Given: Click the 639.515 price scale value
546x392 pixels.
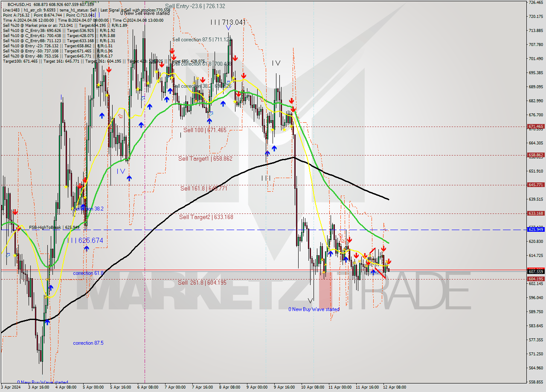Looking at the screenshot, I should 536,199.
